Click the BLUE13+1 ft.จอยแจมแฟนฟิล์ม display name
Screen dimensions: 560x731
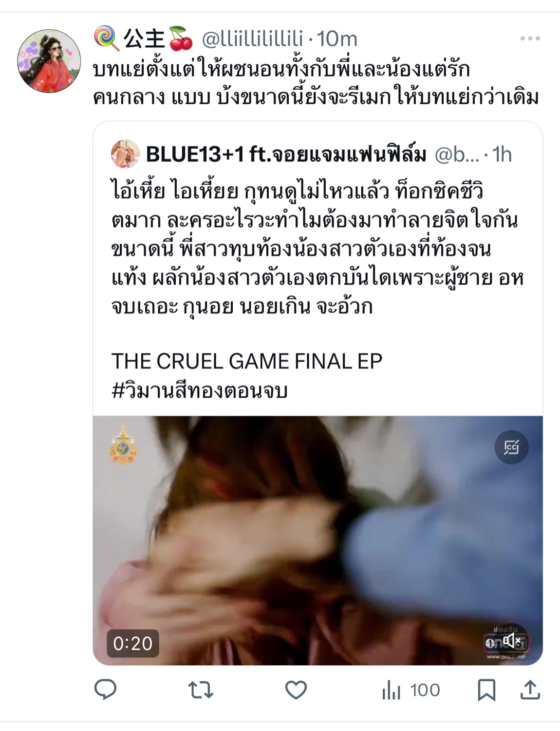(286, 154)
